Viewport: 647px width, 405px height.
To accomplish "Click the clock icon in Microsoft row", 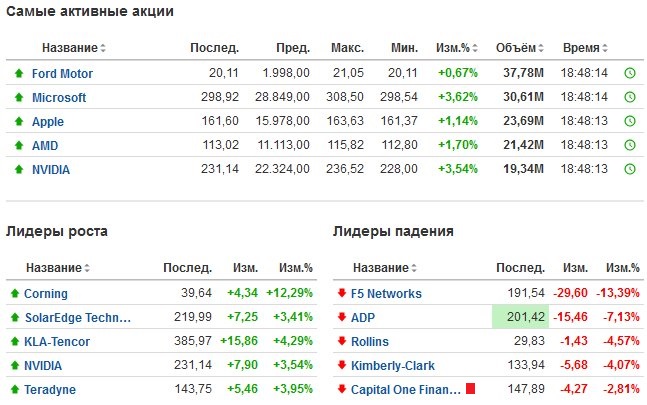I will coord(629,97).
